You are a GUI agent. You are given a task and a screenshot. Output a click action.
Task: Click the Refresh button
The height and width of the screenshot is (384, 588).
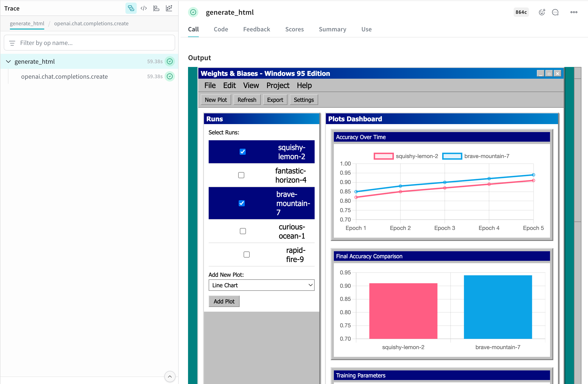pos(247,100)
